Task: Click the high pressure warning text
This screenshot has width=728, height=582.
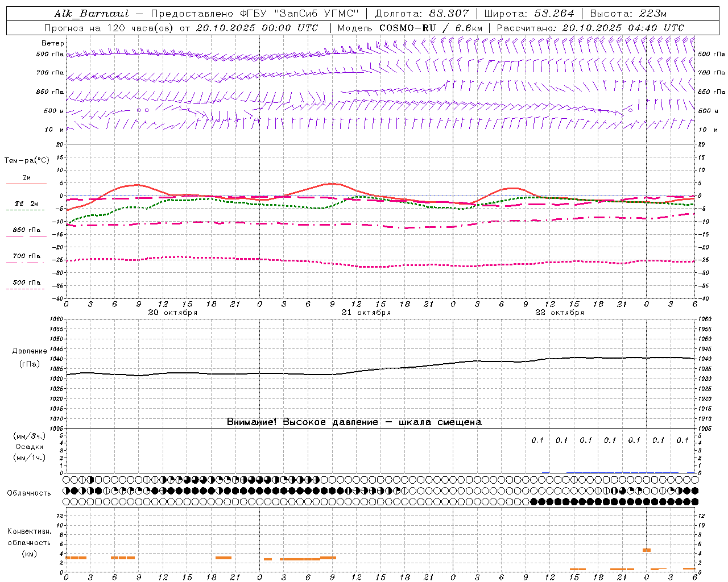Action: click(x=354, y=422)
